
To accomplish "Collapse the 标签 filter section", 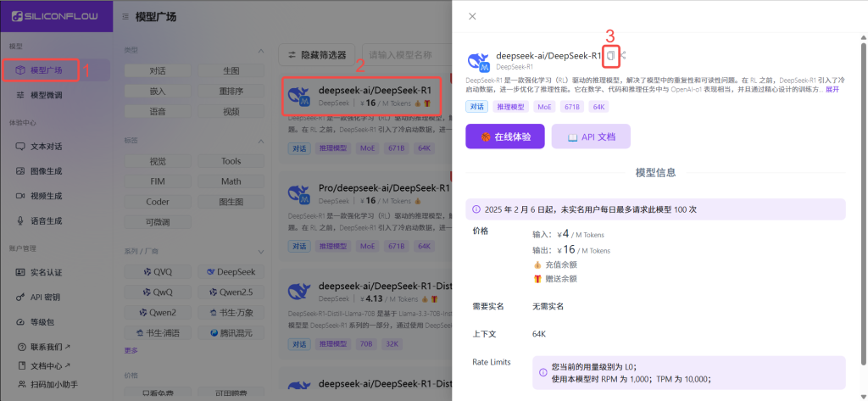I will 261,141.
